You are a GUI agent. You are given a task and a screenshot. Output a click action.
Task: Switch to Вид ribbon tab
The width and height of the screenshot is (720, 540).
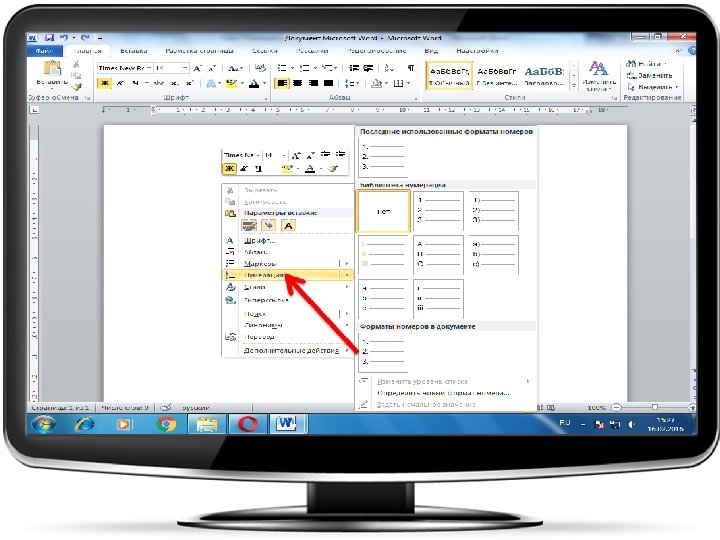431,51
